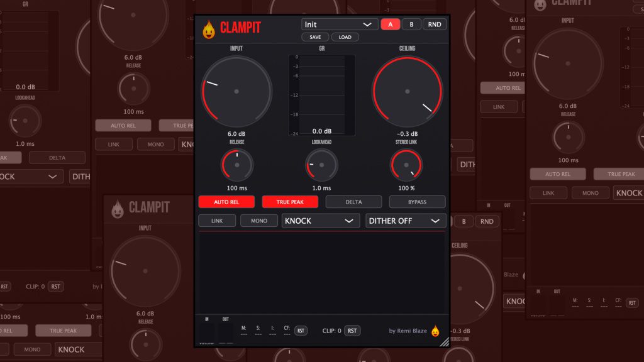Click the RELEASE knob
The width and height of the screenshot is (644, 362).
[x=237, y=165]
